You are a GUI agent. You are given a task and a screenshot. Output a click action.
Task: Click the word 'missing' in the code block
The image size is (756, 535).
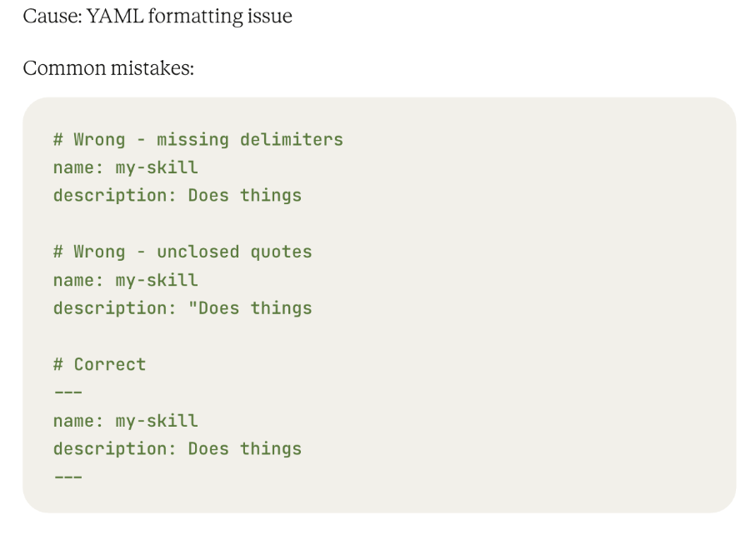(193, 140)
